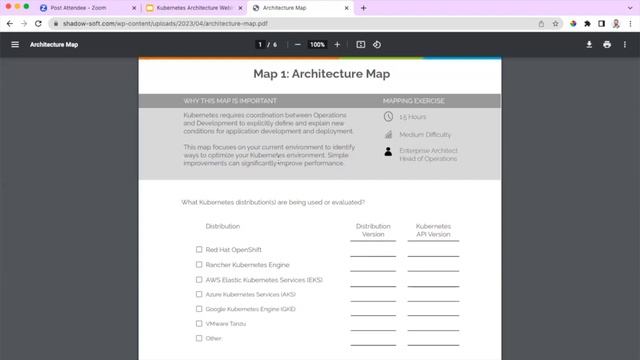
Task: Check the VMware Tanzu checkbox
Action: tap(199, 324)
